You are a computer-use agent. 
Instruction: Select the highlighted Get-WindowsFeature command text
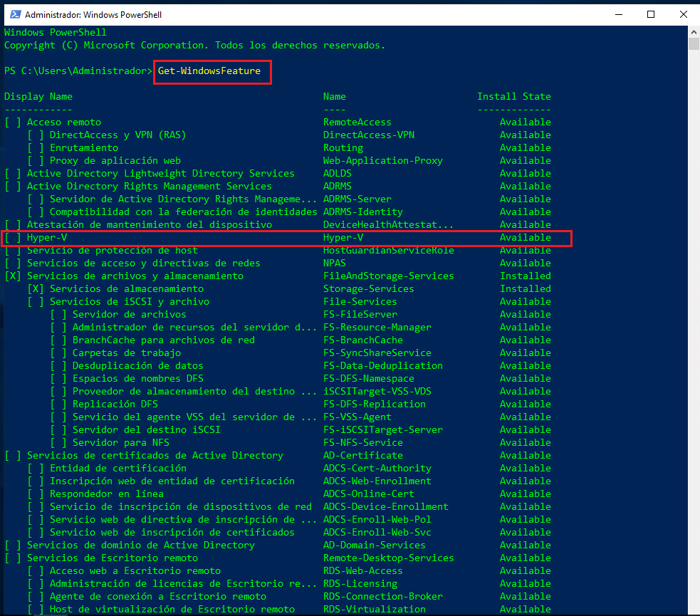click(x=211, y=71)
